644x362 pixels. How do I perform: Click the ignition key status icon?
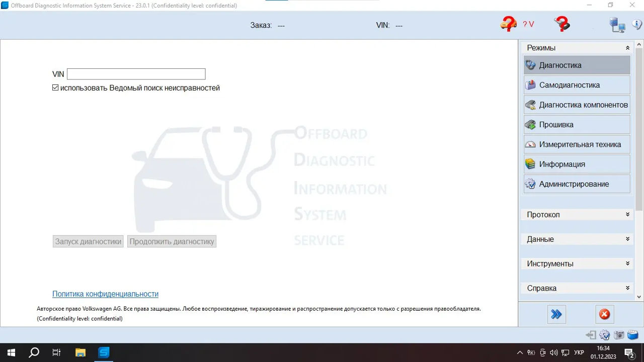point(562,24)
